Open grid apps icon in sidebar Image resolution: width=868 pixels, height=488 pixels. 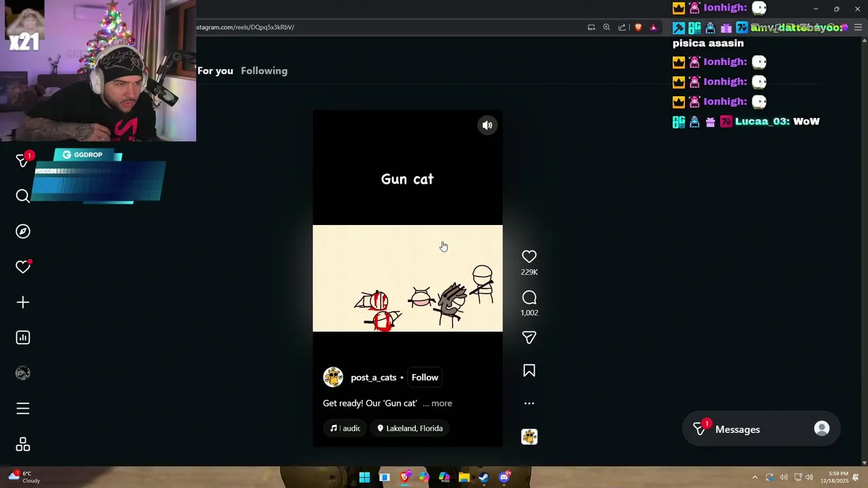point(23,445)
